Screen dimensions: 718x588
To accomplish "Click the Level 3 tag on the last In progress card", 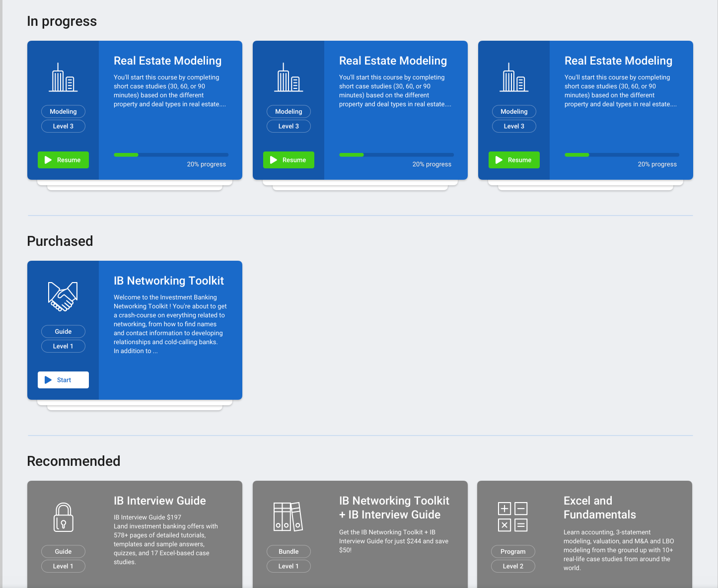I will coord(514,126).
